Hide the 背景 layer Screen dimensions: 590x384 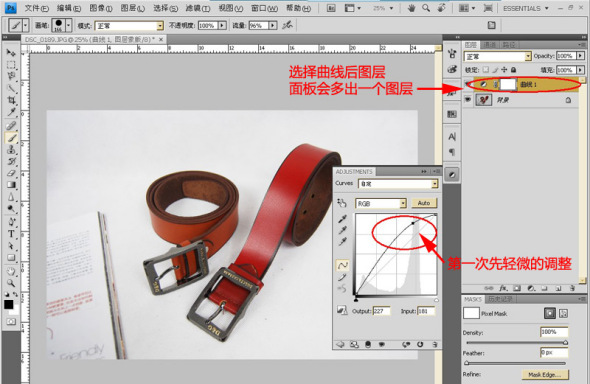(x=468, y=100)
